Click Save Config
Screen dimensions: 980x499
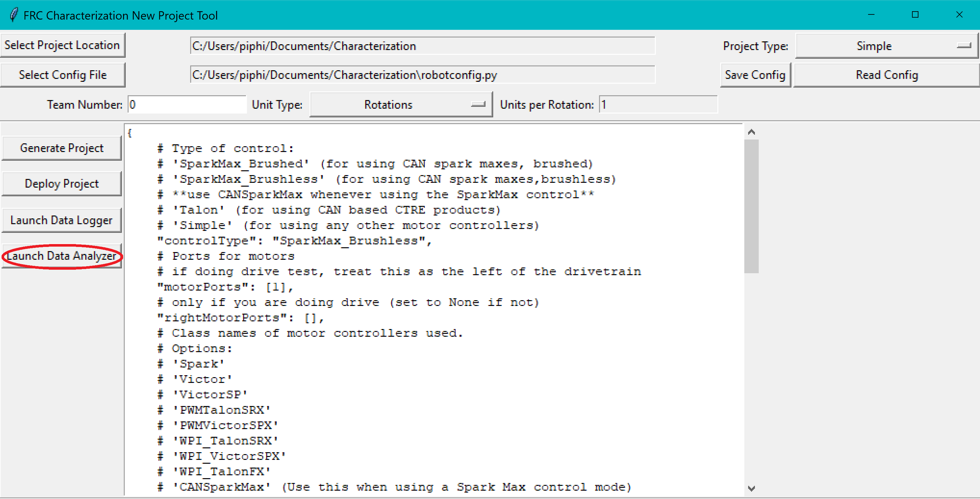click(x=755, y=75)
